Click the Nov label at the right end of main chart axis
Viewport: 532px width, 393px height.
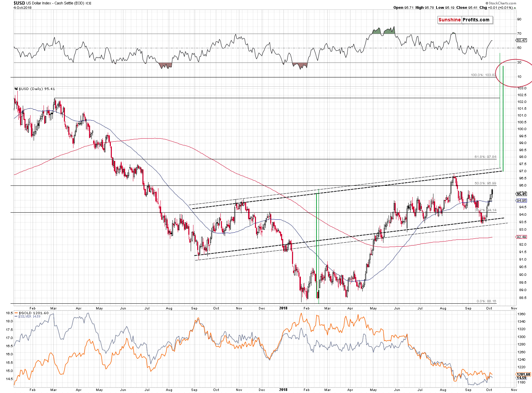point(514,308)
